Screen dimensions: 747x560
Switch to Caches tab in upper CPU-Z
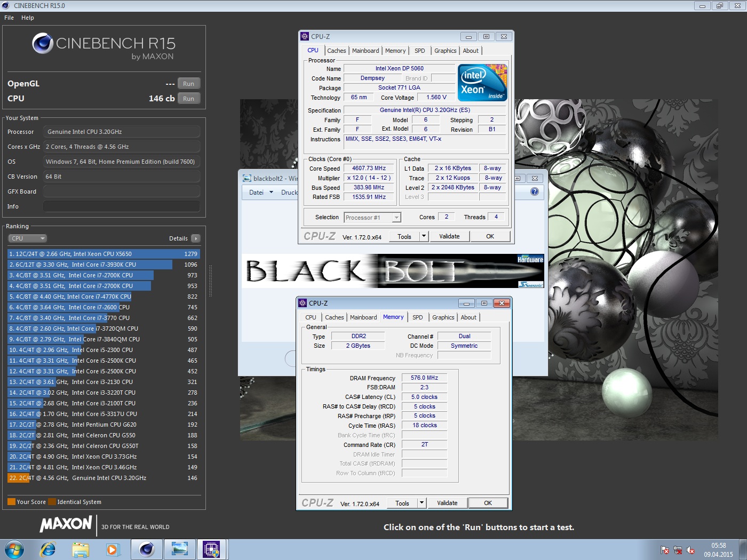(x=337, y=51)
